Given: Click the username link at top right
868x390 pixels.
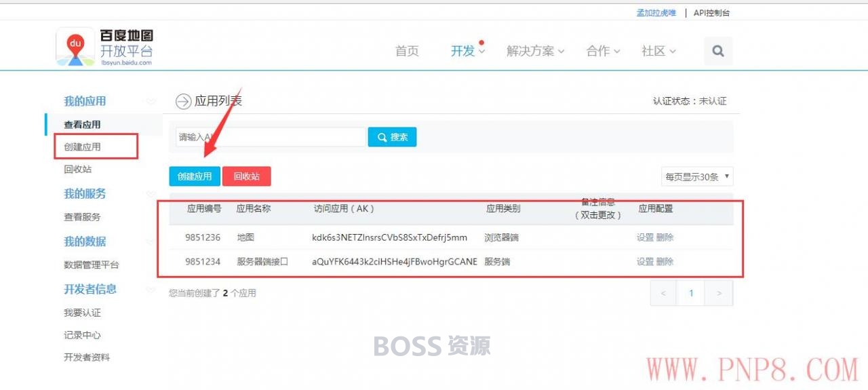Looking at the screenshot, I should pos(656,13).
